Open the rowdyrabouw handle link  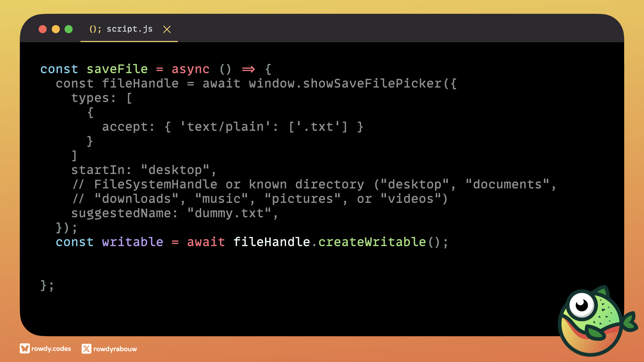(x=115, y=349)
